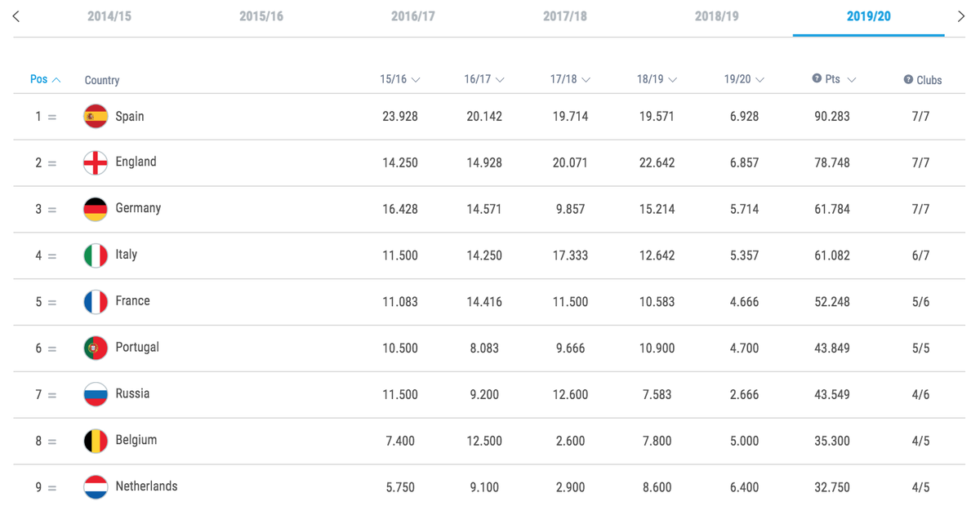This screenshot has width=980, height=515.
Task: Go to next seasons with right arrow
Action: pos(961,16)
